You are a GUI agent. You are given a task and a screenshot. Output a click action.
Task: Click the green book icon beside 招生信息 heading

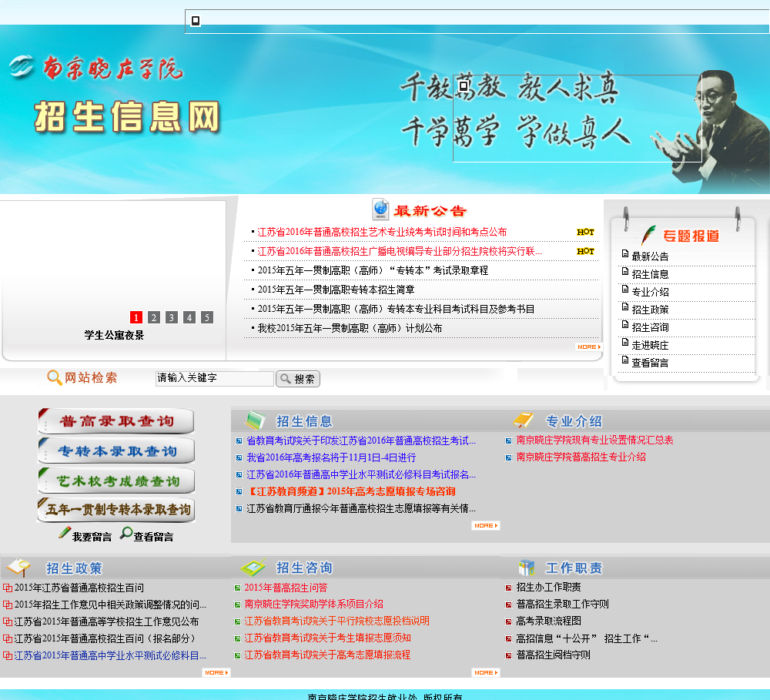click(255, 420)
